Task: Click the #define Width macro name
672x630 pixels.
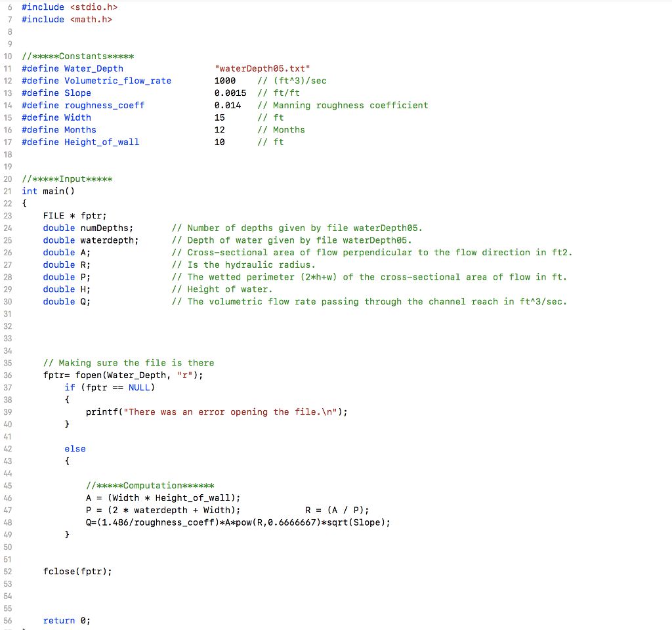Action: (x=77, y=118)
